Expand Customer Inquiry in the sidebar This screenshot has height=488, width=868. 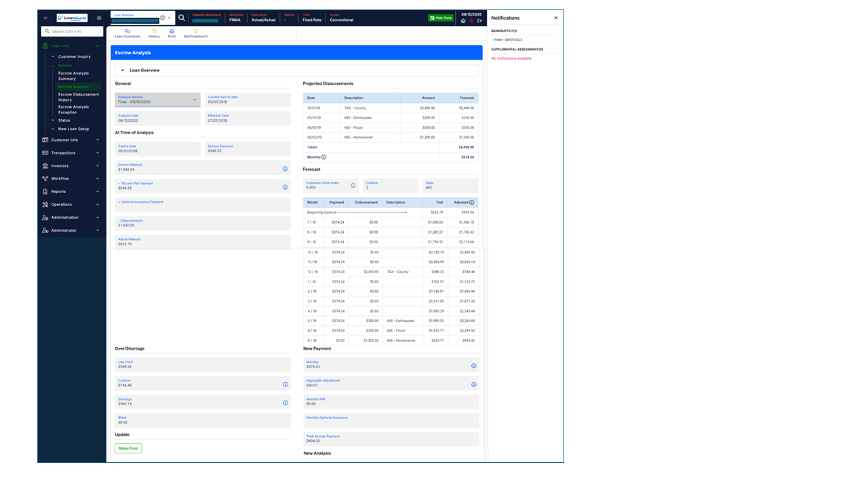click(53, 57)
